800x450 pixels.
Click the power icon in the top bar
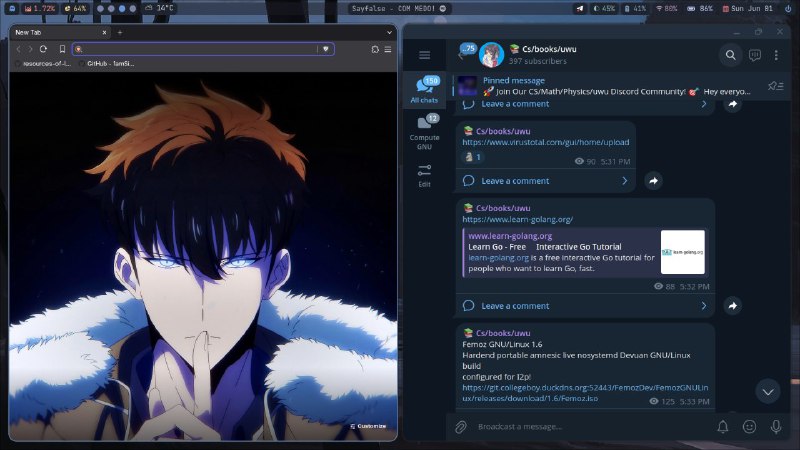788,8
